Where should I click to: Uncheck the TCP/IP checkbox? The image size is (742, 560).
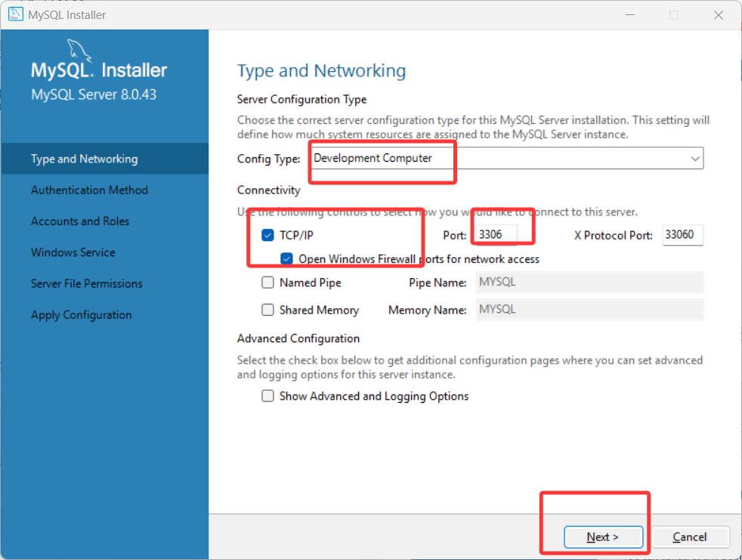(x=267, y=235)
